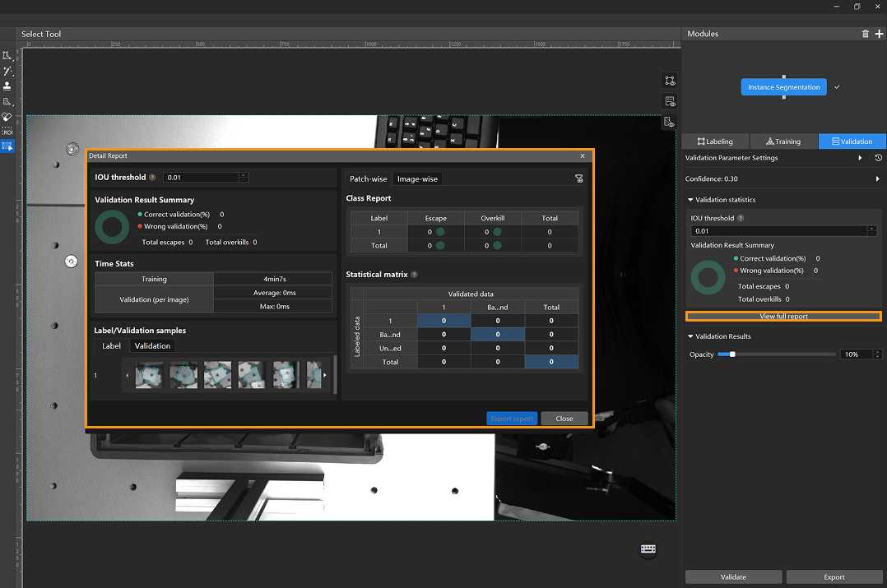887x588 pixels.
Task: Open the filter icon in Detail Report
Action: click(x=578, y=178)
